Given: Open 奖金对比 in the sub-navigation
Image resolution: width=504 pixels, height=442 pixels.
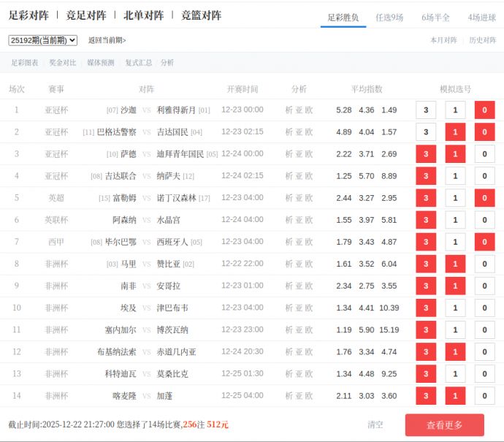Looking at the screenshot, I should coord(63,63).
